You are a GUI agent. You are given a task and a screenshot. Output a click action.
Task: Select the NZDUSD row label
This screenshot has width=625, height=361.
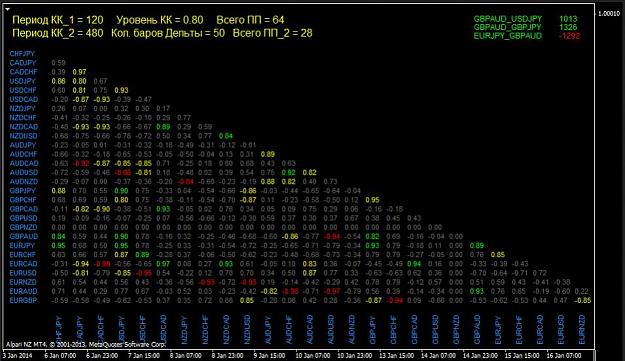pos(24,136)
